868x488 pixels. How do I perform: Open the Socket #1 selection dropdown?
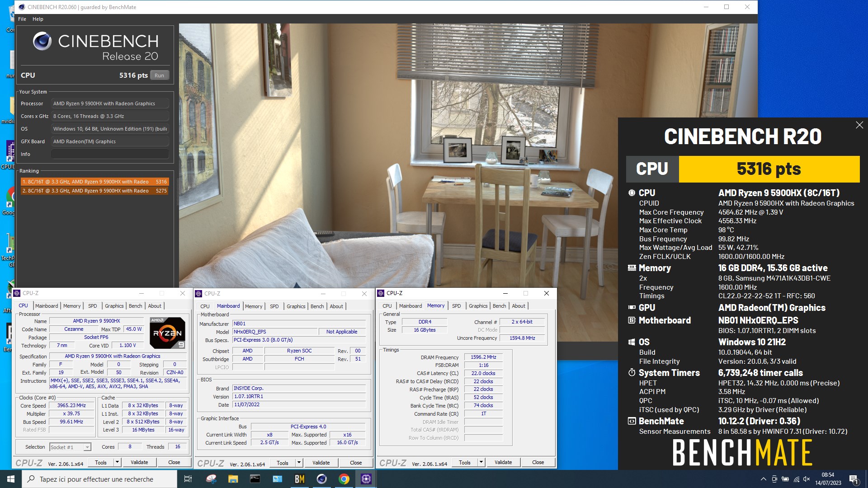[70, 447]
